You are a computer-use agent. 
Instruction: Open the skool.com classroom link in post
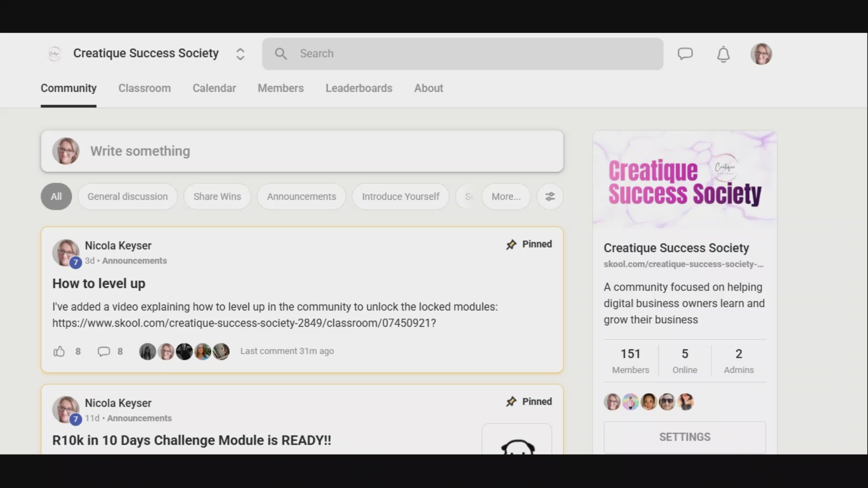pyautogui.click(x=244, y=323)
